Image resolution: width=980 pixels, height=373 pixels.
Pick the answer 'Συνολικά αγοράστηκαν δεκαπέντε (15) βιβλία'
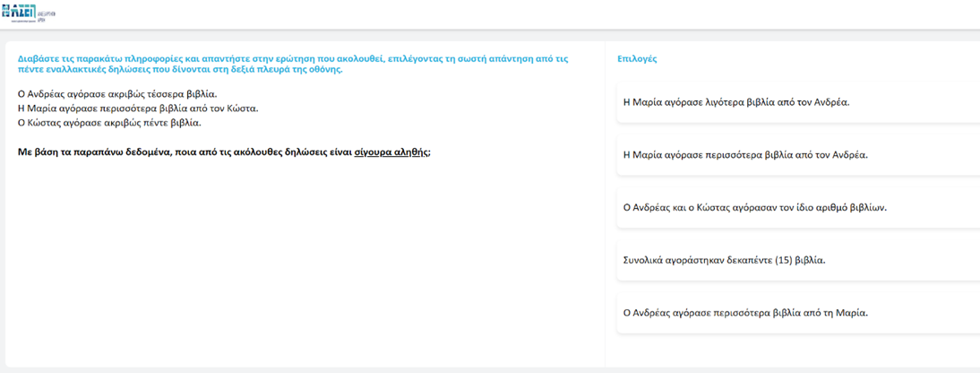(x=723, y=260)
